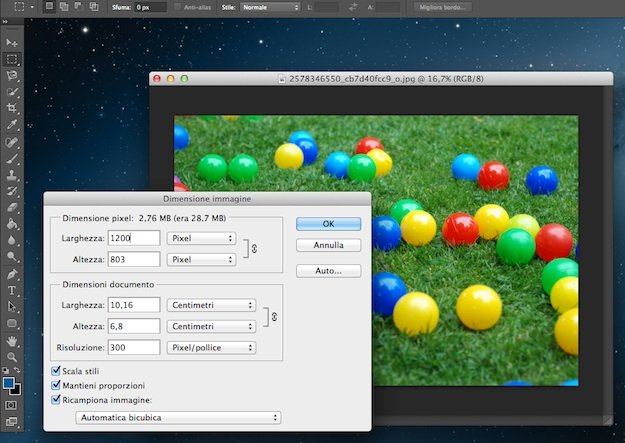Choose Add to Selection mode

(64, 6)
